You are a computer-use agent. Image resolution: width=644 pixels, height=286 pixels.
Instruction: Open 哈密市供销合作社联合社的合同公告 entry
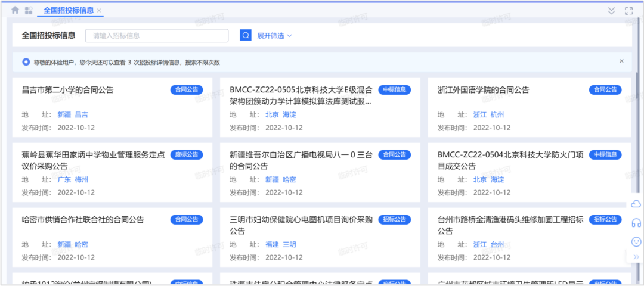coord(83,219)
